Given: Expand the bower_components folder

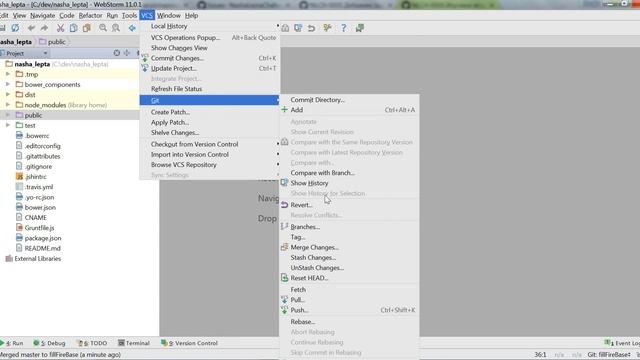Looking at the screenshot, I should (8, 84).
